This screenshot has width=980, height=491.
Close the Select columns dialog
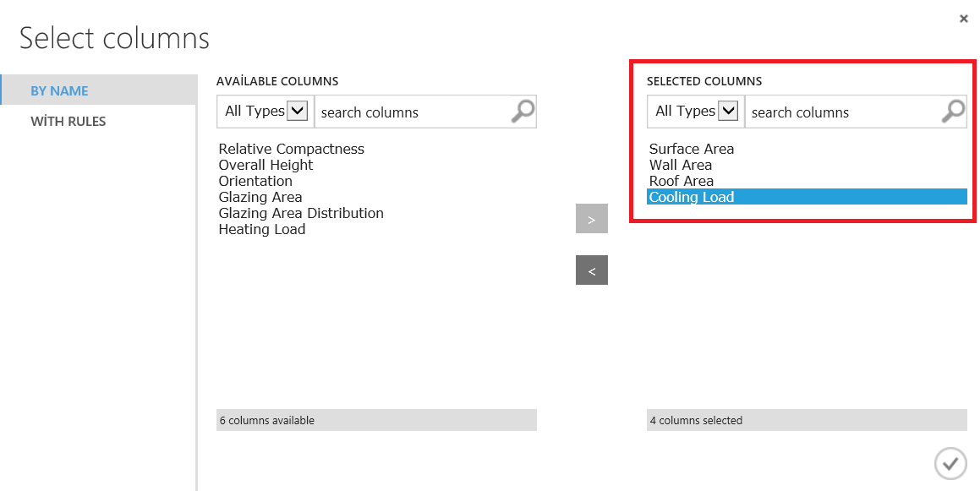coord(963,19)
